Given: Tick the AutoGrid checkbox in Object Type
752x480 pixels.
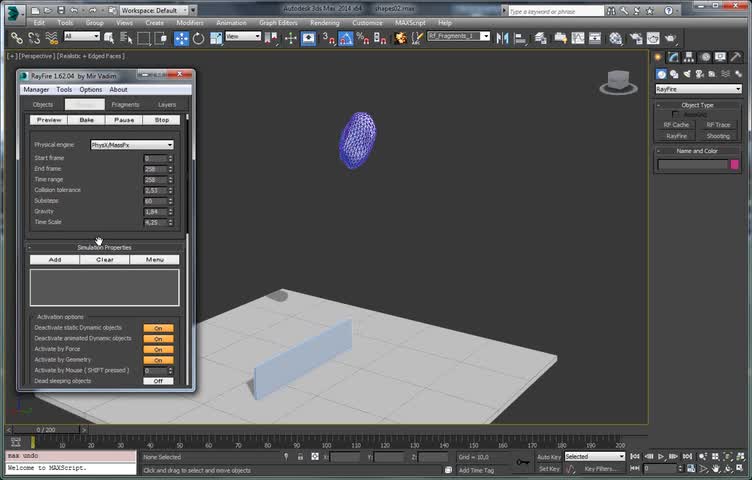Looking at the screenshot, I should coord(675,115).
